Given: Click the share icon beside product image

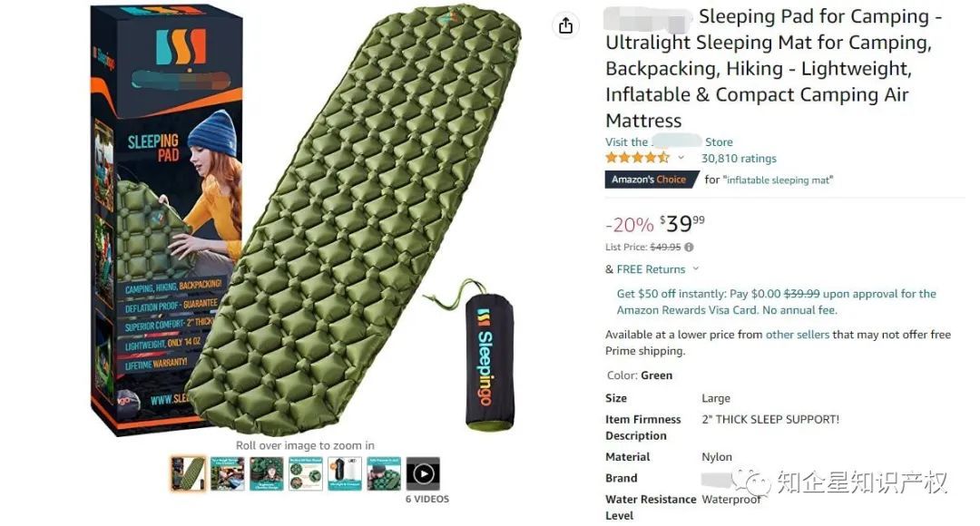Looking at the screenshot, I should (x=565, y=25).
